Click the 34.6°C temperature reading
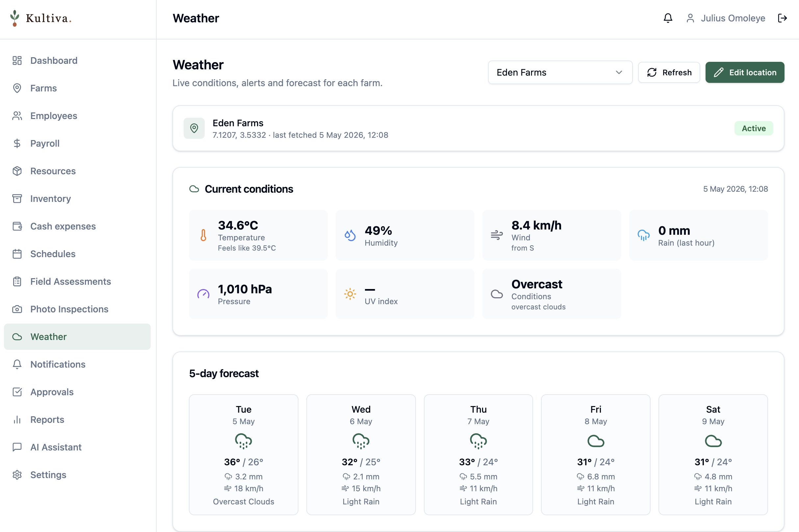Viewport: 799px width, 532px height. (238, 225)
